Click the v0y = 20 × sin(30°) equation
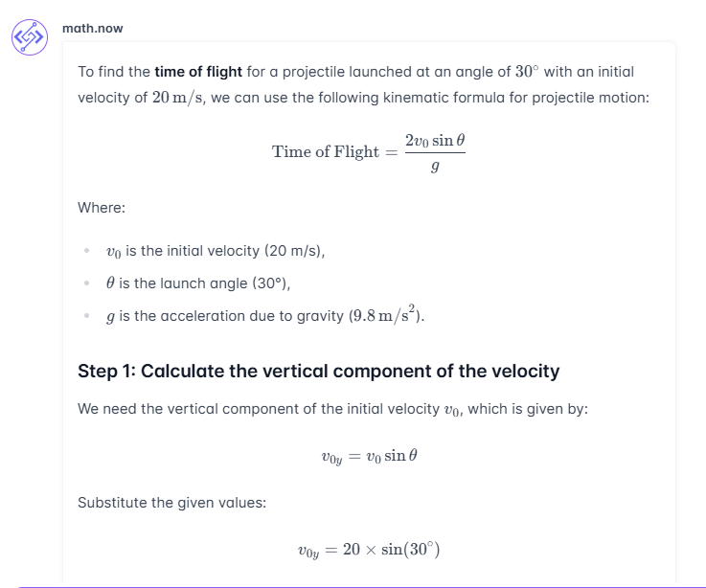This screenshot has height=588, width=706. pyautogui.click(x=369, y=550)
